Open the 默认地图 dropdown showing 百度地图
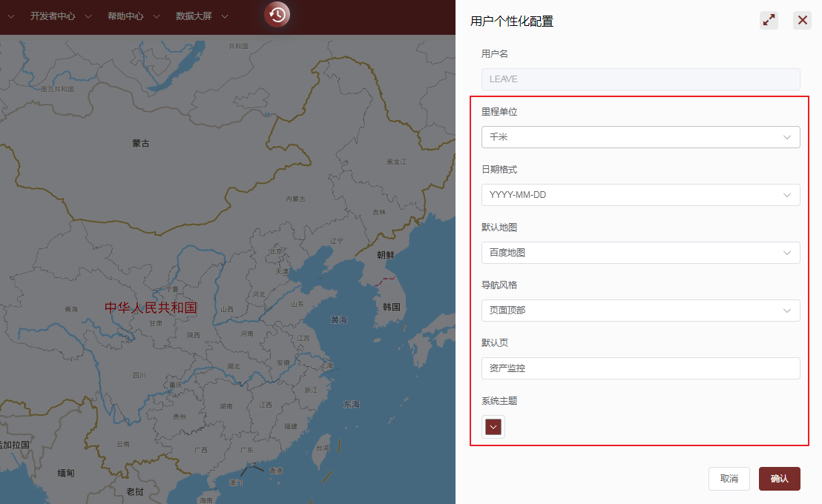The height and width of the screenshot is (504, 822). (x=640, y=253)
